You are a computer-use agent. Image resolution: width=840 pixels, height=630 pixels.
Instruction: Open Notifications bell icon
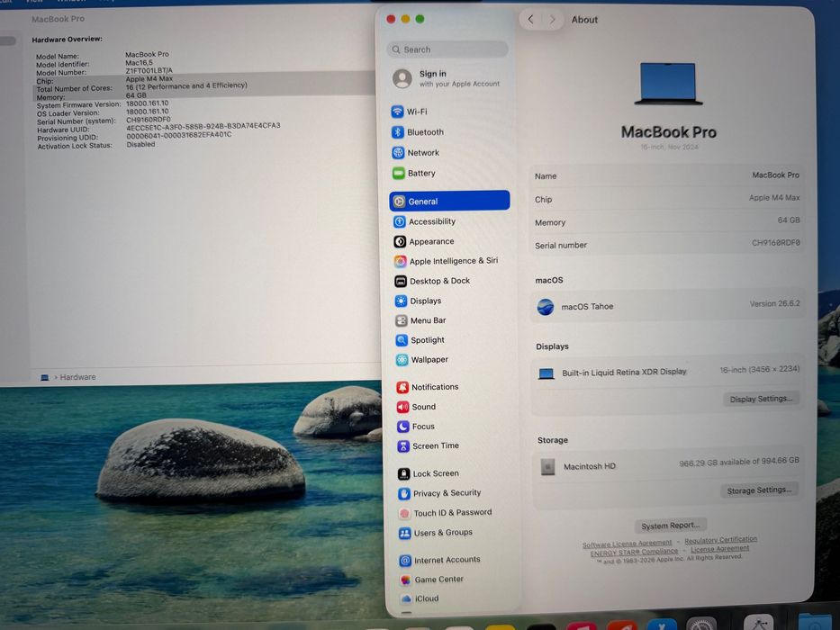[402, 387]
